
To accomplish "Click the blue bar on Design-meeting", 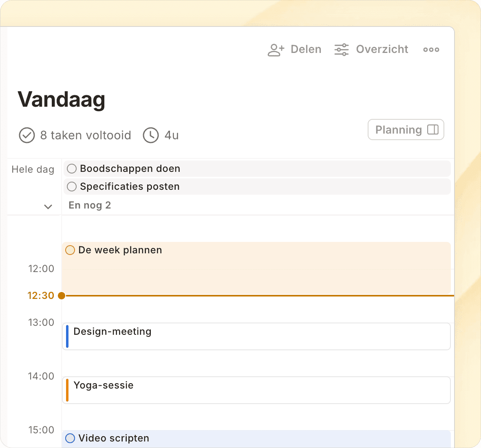I will point(67,336).
